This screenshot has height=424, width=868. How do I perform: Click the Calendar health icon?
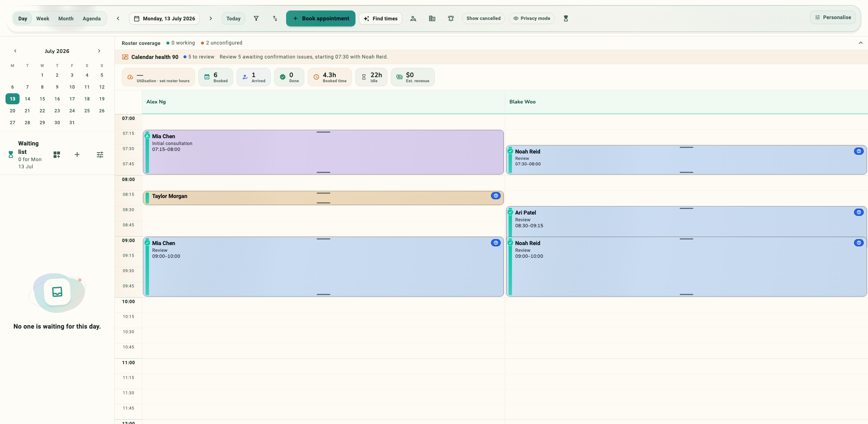point(125,57)
